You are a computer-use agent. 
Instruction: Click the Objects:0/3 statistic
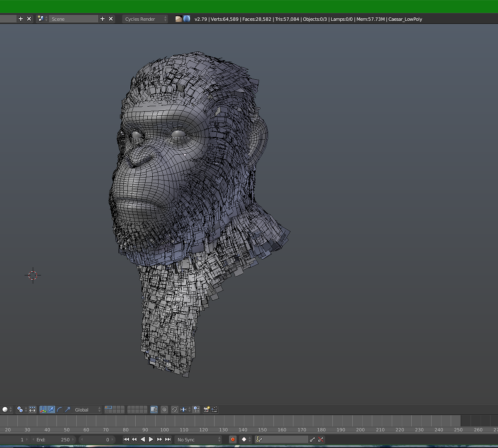coord(315,19)
